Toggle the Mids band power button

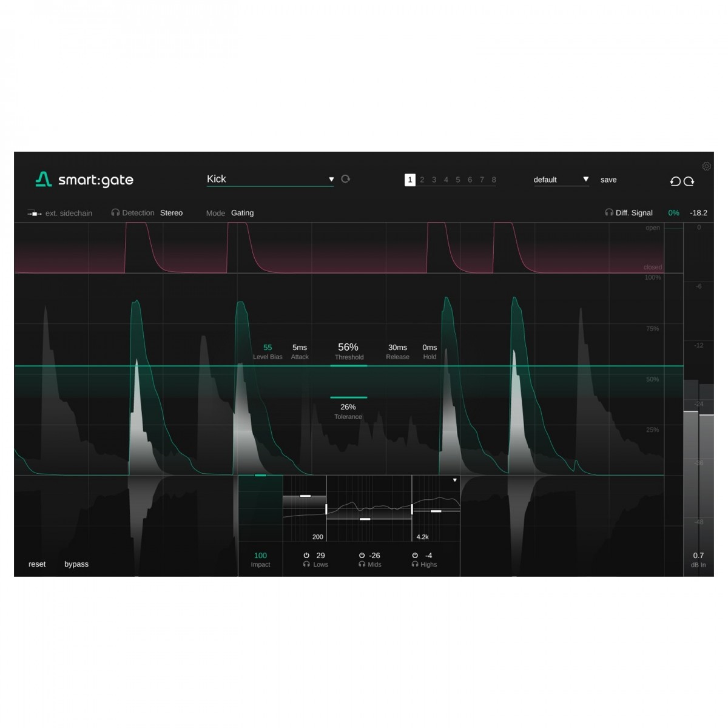point(362,555)
